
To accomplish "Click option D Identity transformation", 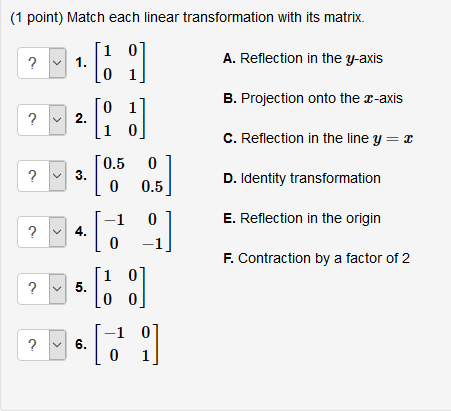I will [x=302, y=178].
